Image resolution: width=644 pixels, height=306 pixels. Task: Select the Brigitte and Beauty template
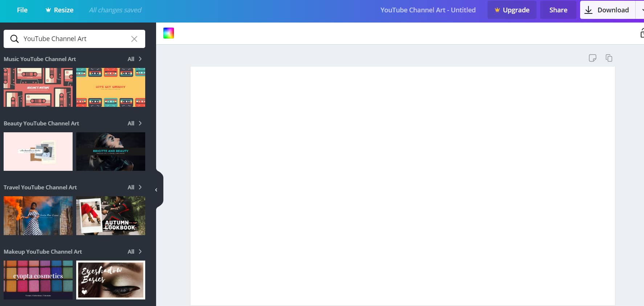point(111,152)
